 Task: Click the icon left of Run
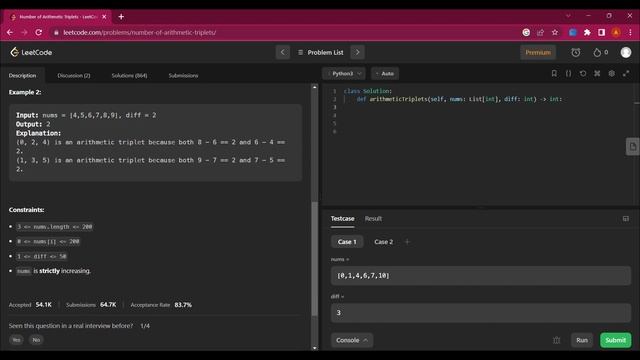pos(556,340)
